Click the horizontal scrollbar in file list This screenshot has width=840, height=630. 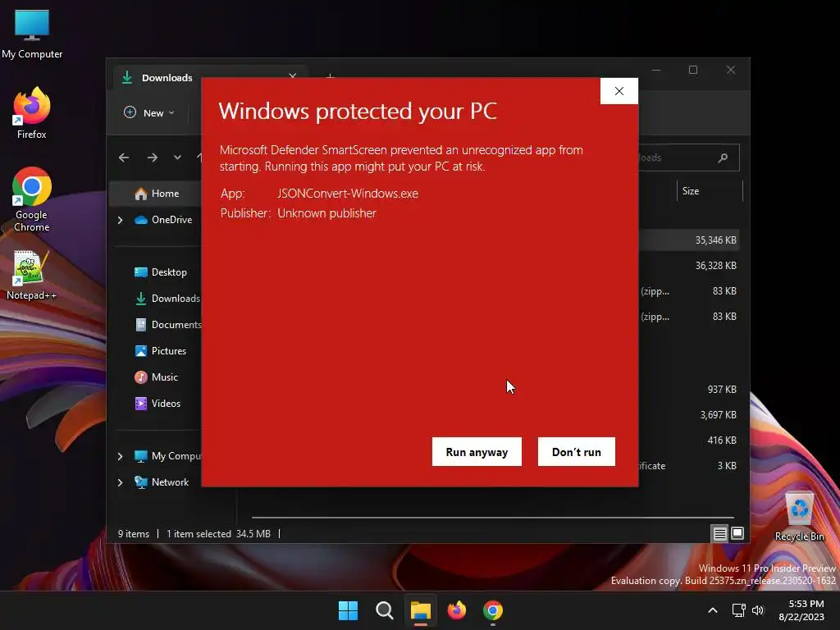pos(493,518)
